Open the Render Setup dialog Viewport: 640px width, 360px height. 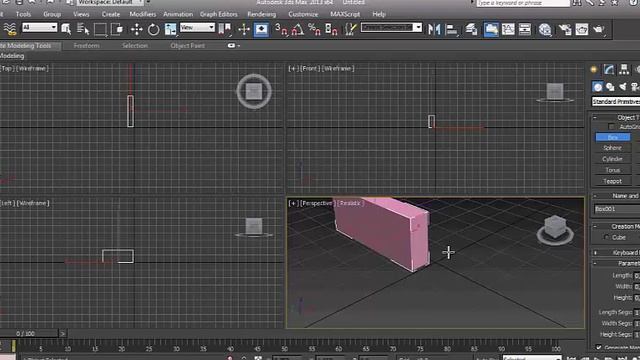pos(565,29)
